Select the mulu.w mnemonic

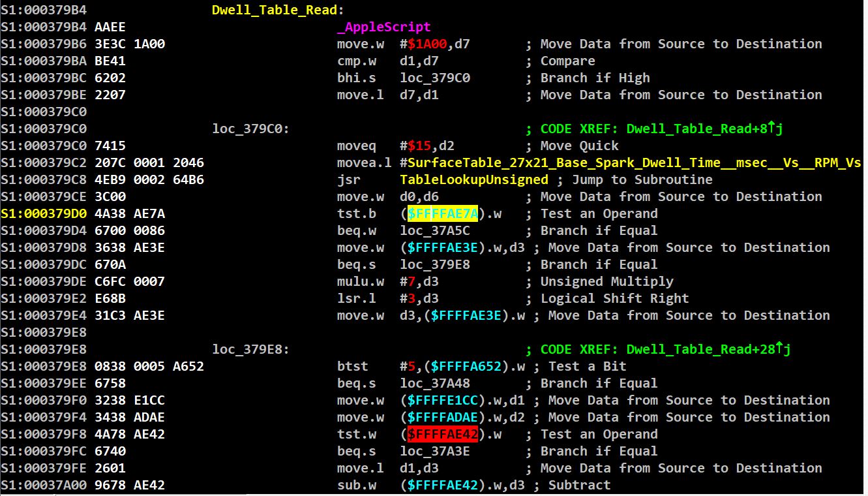point(361,281)
